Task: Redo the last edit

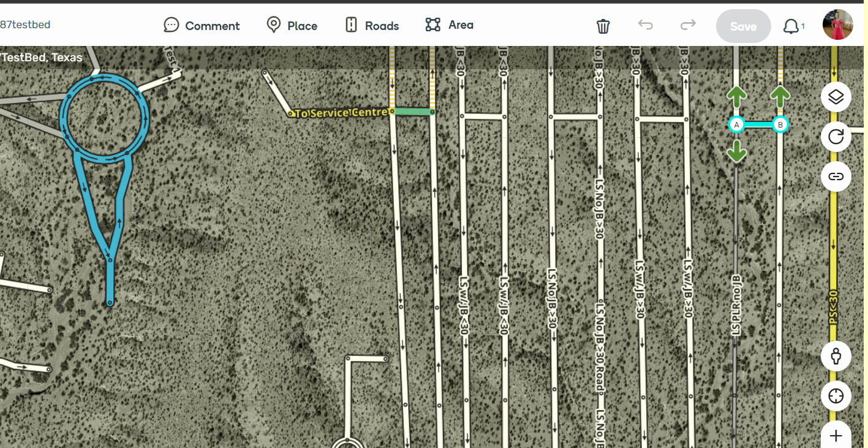Action: click(688, 25)
